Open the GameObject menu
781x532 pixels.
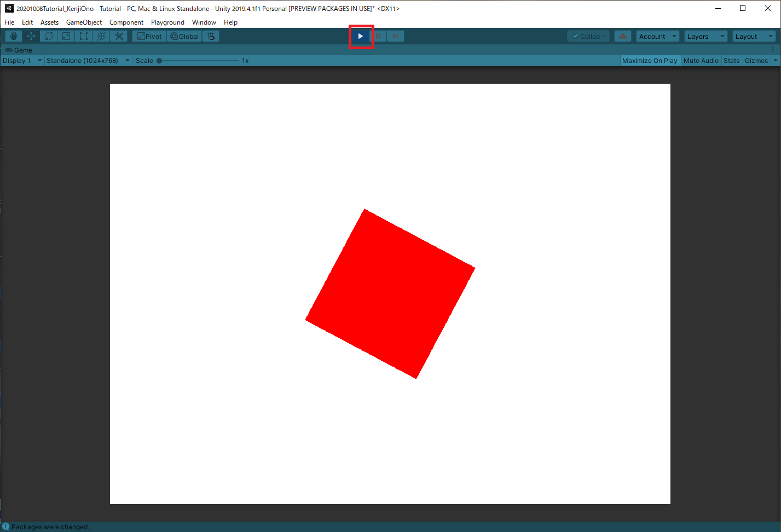pos(84,22)
